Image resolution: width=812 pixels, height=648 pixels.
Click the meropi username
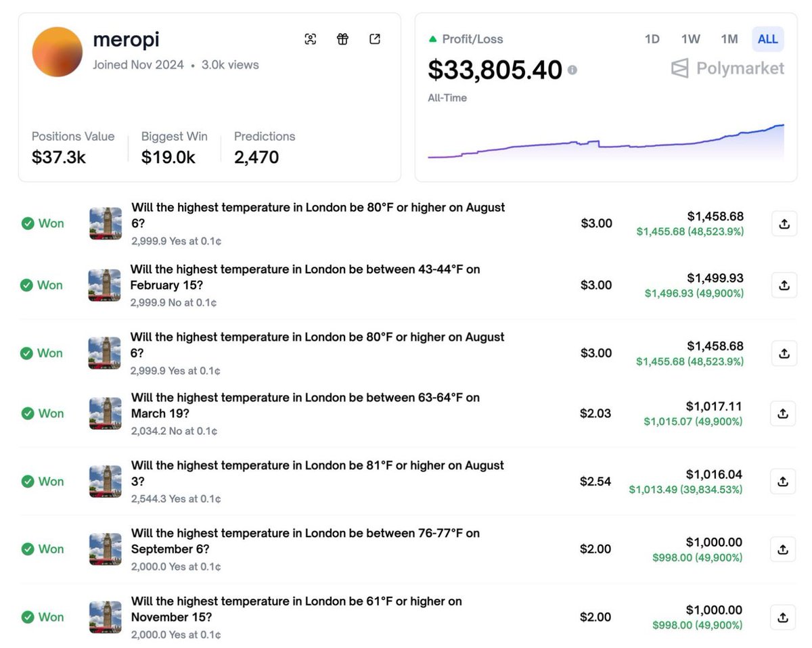126,39
